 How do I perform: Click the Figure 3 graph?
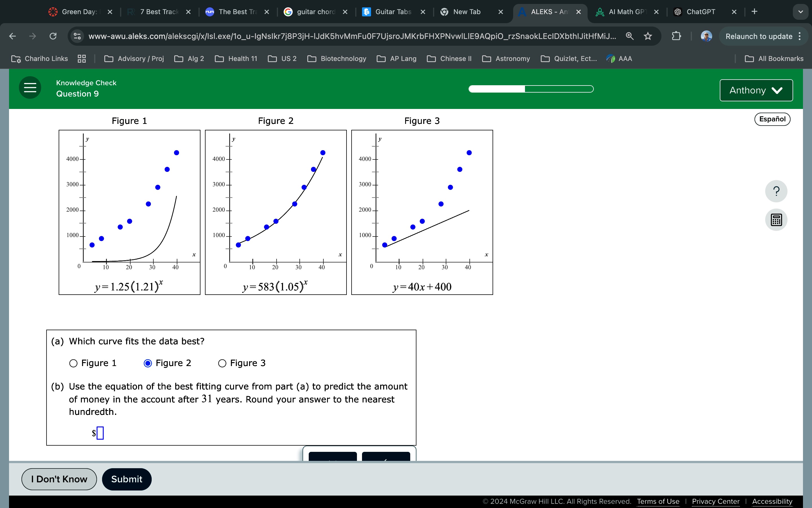click(x=422, y=212)
